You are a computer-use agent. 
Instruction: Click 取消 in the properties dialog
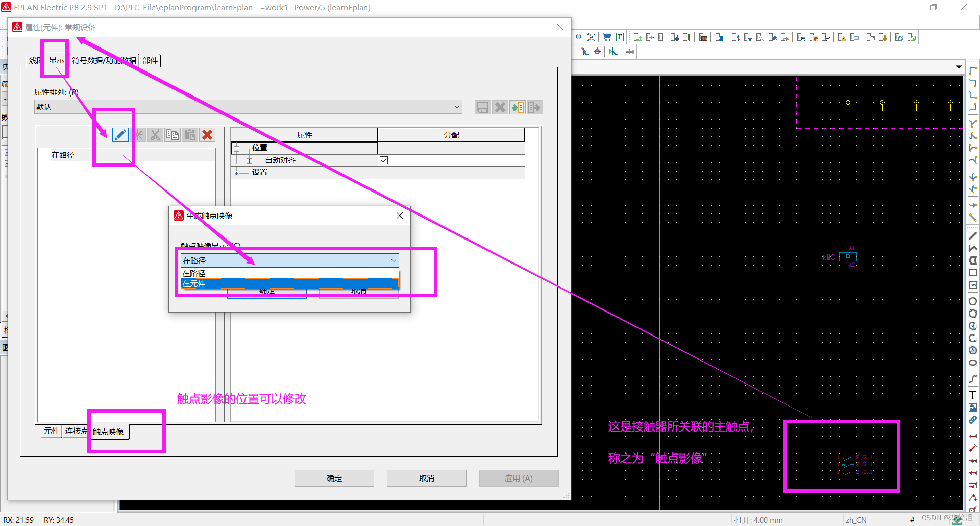tap(427, 478)
